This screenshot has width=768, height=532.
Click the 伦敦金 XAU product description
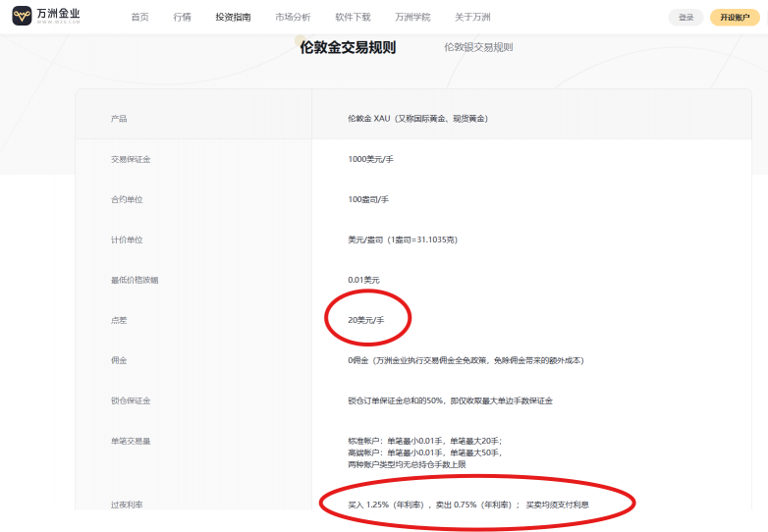[x=417, y=119]
